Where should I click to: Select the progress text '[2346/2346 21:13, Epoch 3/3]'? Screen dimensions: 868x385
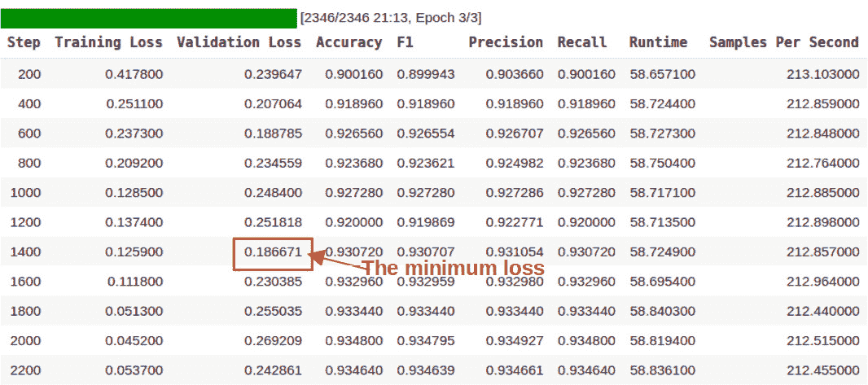coord(391,18)
